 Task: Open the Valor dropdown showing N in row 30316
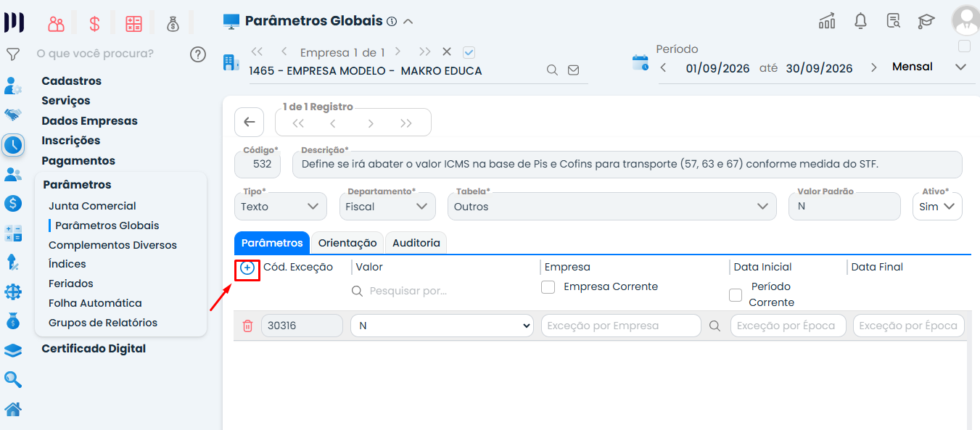[442, 326]
